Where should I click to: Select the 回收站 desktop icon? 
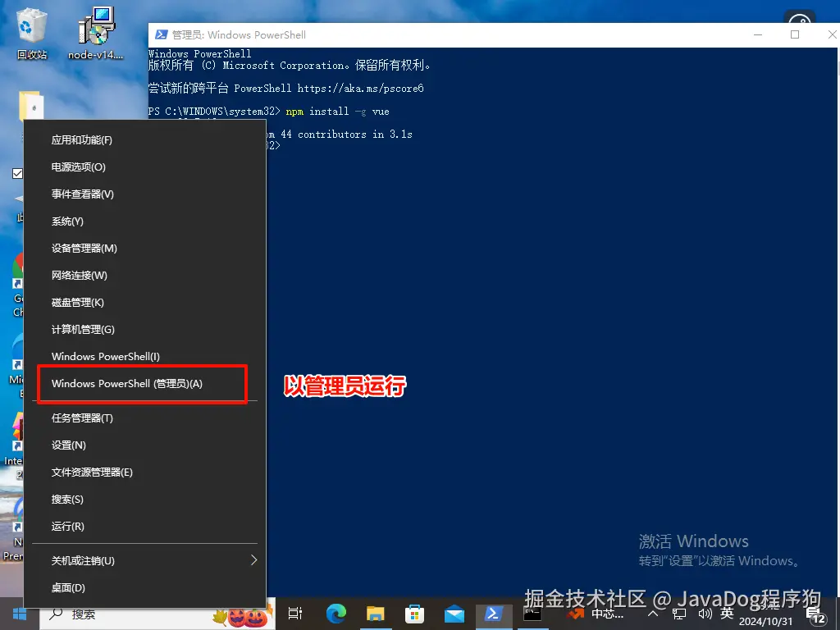click(32, 32)
